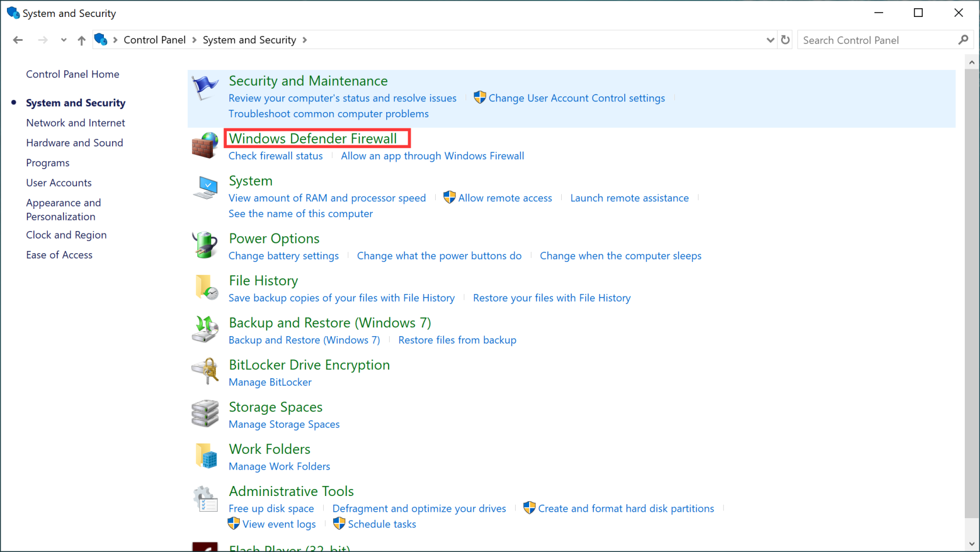Click the Security and Maintenance flag icon
The height and width of the screenshot is (552, 980).
(205, 88)
